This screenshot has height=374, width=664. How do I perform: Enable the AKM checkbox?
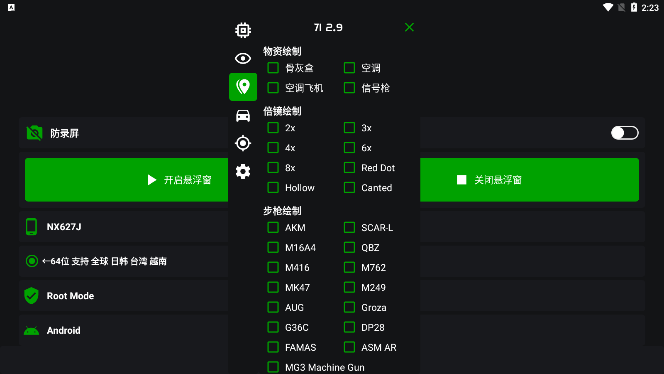coord(273,227)
